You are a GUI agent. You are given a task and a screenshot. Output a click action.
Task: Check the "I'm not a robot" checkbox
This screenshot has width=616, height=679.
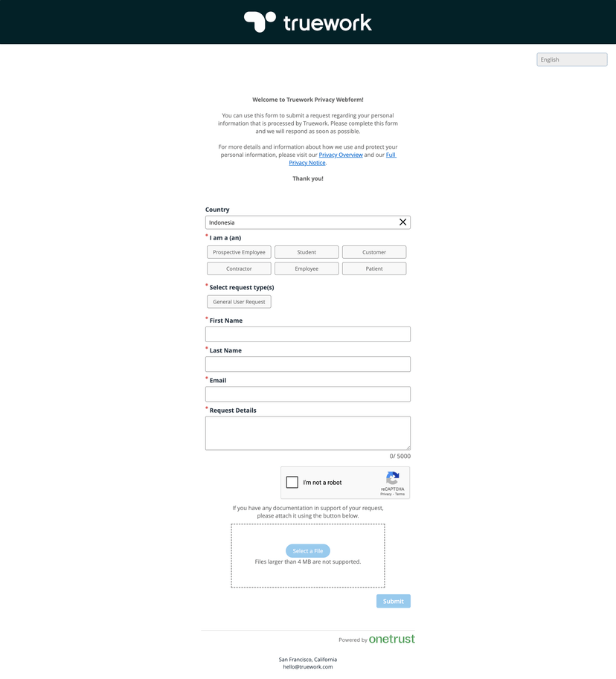[x=292, y=482]
